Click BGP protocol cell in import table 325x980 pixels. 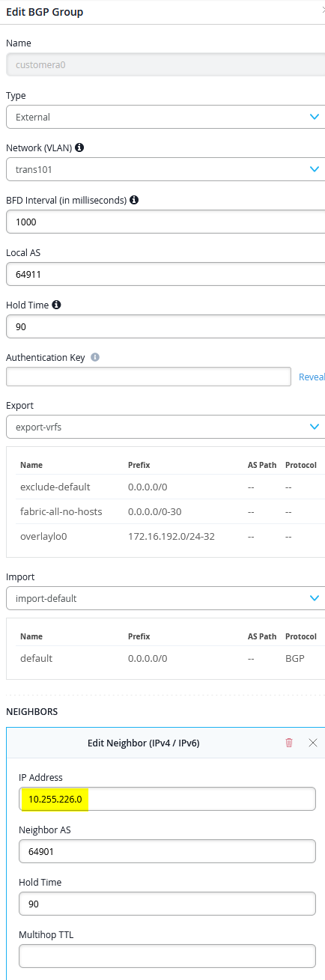(295, 658)
